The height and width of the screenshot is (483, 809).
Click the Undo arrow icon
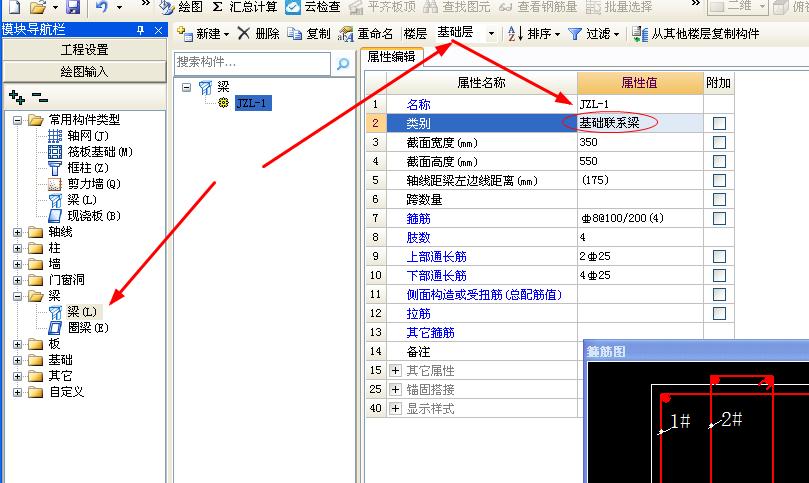(x=102, y=7)
